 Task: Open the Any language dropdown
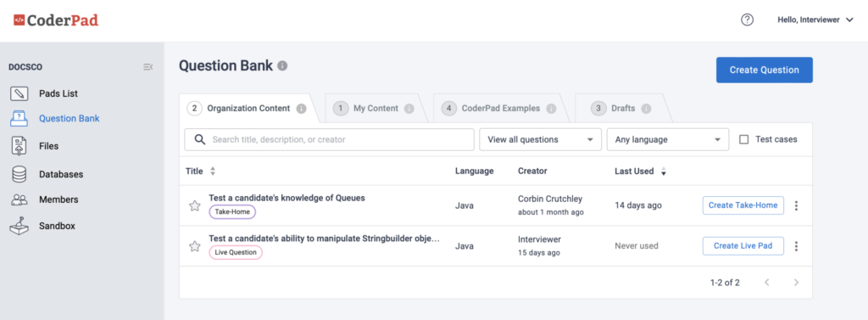point(668,140)
